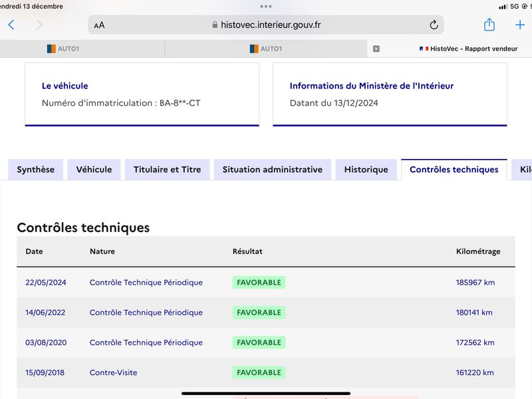Open the Titulaire et Titre tab

pyautogui.click(x=168, y=170)
